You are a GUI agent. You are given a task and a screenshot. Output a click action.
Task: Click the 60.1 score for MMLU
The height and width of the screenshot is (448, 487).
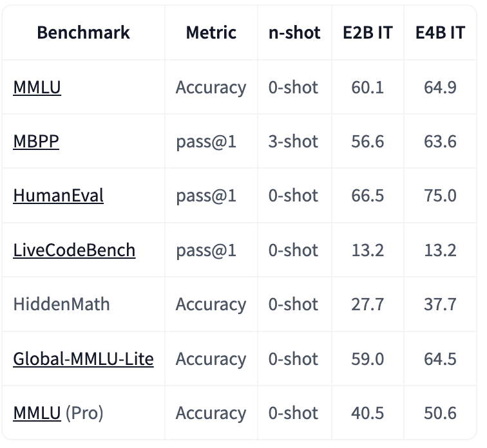coord(368,87)
